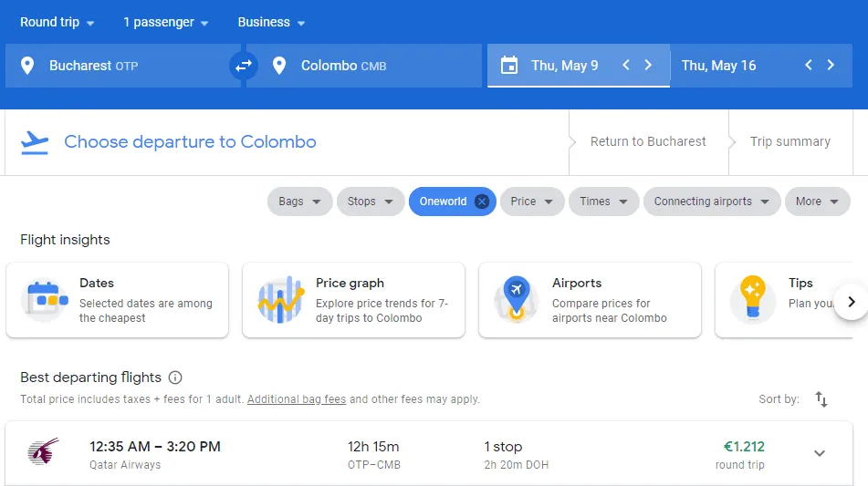Screen dimensions: 868x486
Task: Open the Bags filter chip
Action: (x=299, y=202)
